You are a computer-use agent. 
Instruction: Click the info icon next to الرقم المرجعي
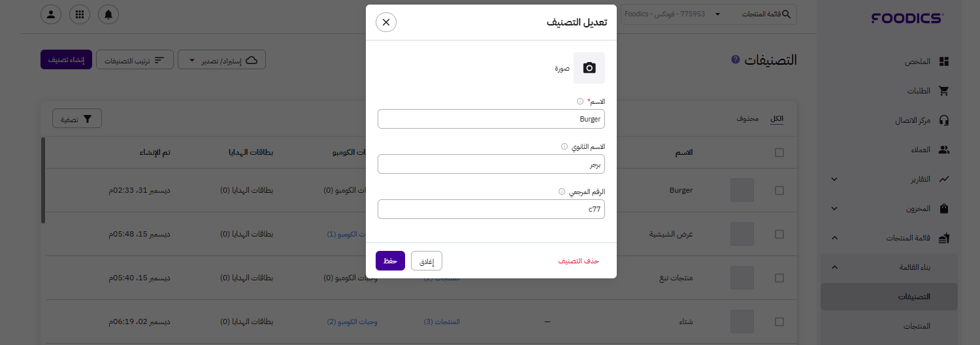562,191
